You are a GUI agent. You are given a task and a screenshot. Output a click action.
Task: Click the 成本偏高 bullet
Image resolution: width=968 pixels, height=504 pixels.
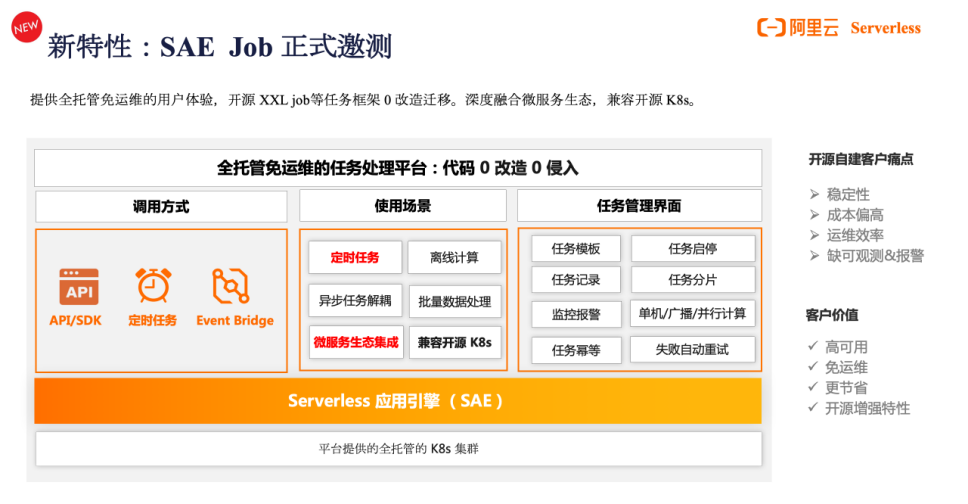[846, 215]
